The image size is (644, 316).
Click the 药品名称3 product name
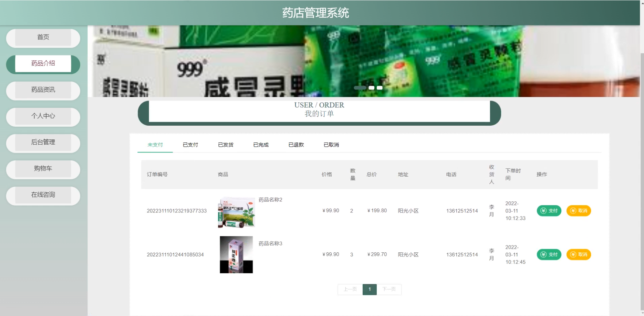point(270,244)
